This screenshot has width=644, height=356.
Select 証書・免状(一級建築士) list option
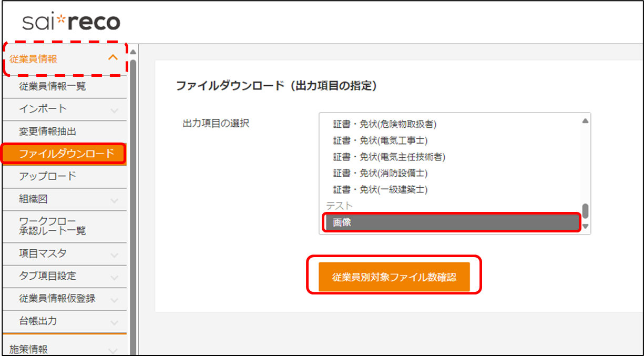381,189
